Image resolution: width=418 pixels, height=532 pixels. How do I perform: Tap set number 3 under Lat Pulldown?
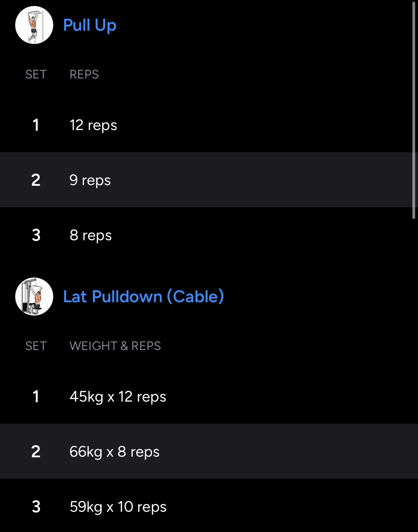(36, 507)
